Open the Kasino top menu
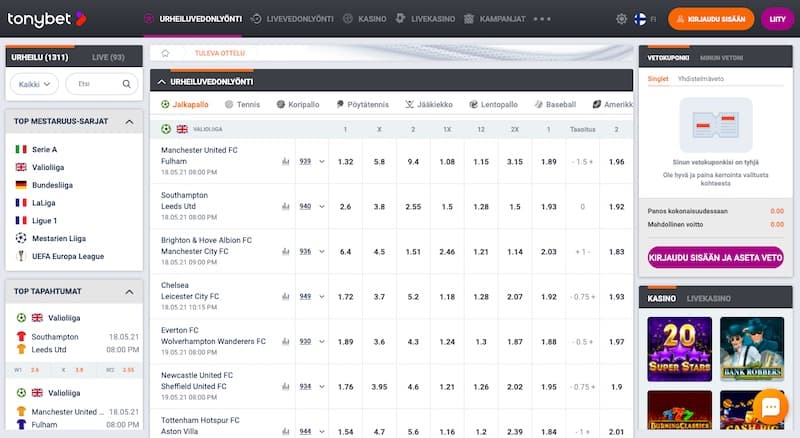800x438 pixels. (365, 19)
